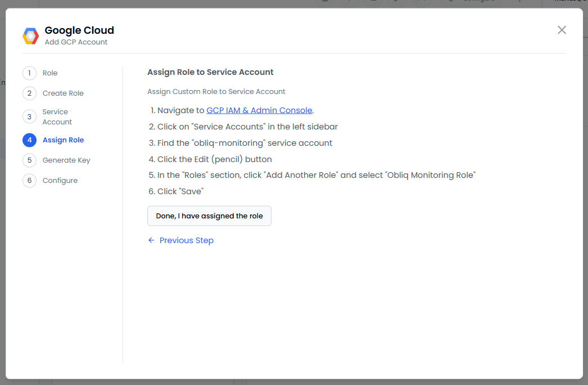Image resolution: width=588 pixels, height=385 pixels.
Task: Open the Configure step label
Action: [x=60, y=181]
